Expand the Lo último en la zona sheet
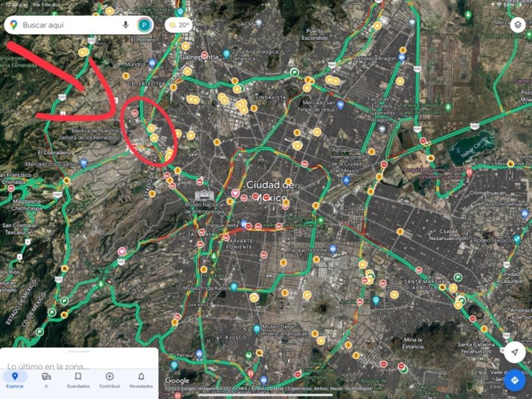Viewport: 532px width, 399px height. [x=79, y=359]
